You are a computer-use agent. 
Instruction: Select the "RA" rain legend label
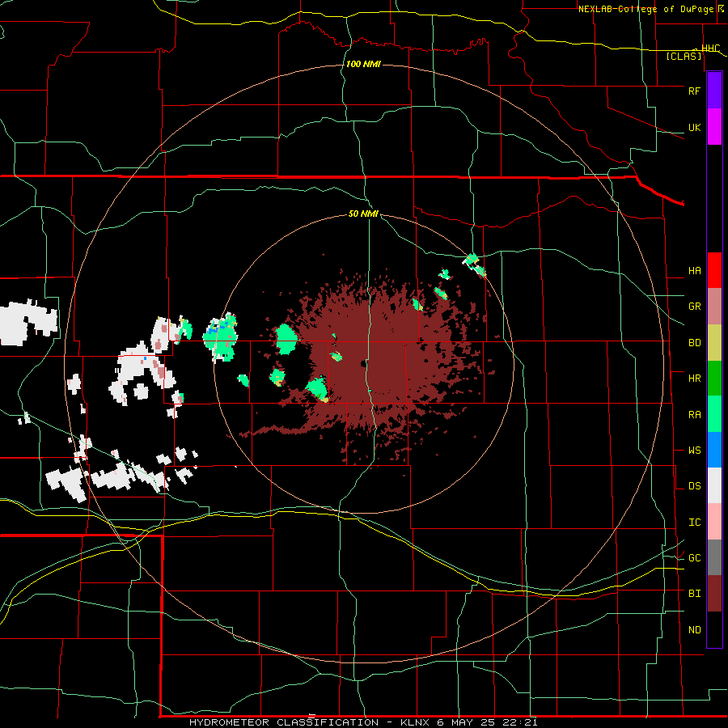(694, 415)
